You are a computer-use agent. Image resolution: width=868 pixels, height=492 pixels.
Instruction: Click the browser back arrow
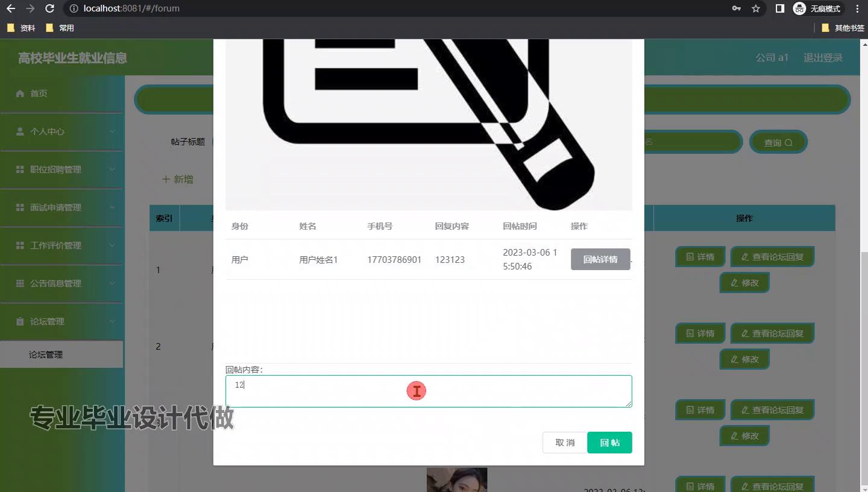click(x=10, y=8)
